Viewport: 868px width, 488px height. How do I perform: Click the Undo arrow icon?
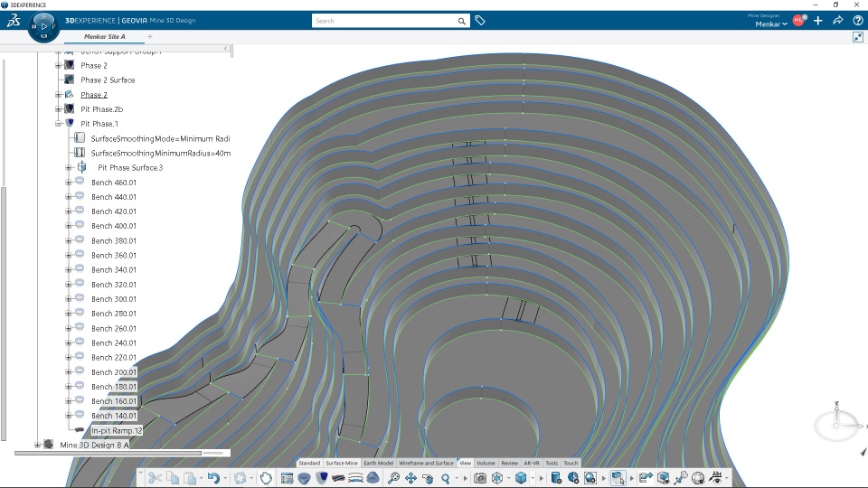pyautogui.click(x=213, y=478)
